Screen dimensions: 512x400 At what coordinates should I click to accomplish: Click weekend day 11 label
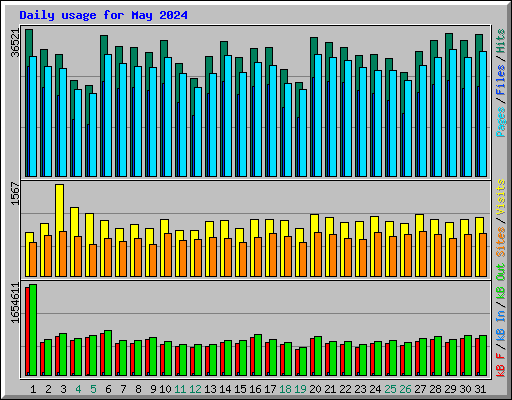[x=180, y=389]
